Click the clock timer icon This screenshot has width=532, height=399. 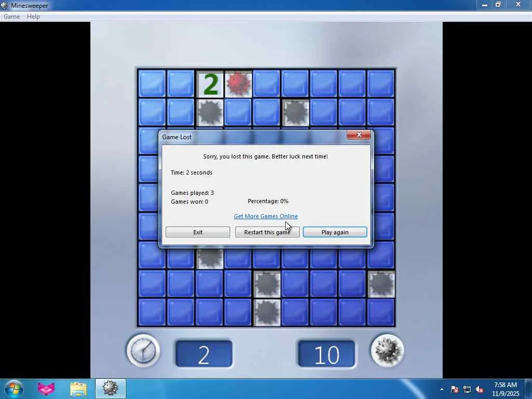[x=143, y=351]
